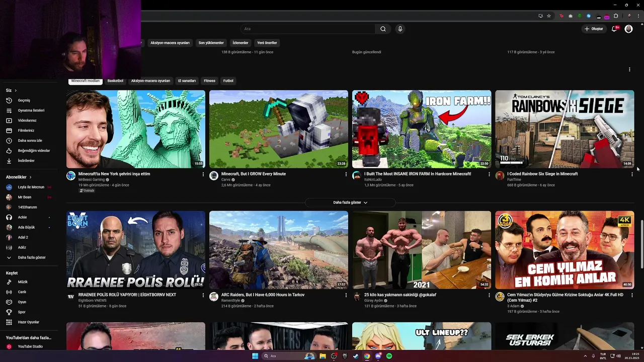The height and width of the screenshot is (362, 644).
Task: Click YouTube search input field
Action: 308,29
